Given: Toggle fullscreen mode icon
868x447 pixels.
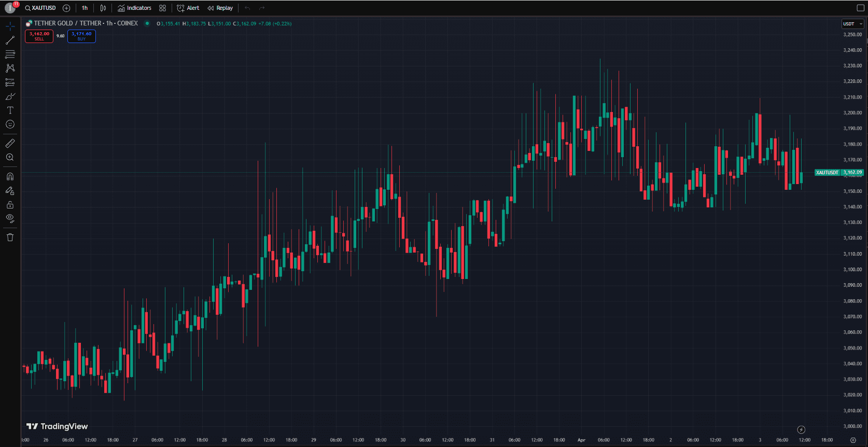Looking at the screenshot, I should (x=861, y=8).
